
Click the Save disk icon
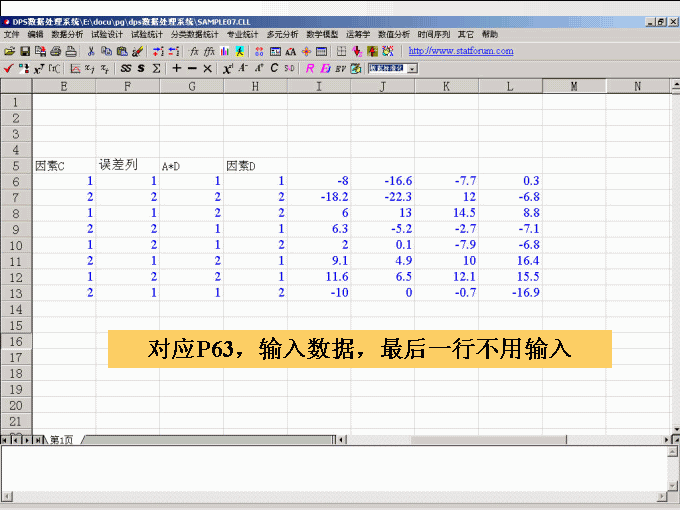tap(24, 51)
